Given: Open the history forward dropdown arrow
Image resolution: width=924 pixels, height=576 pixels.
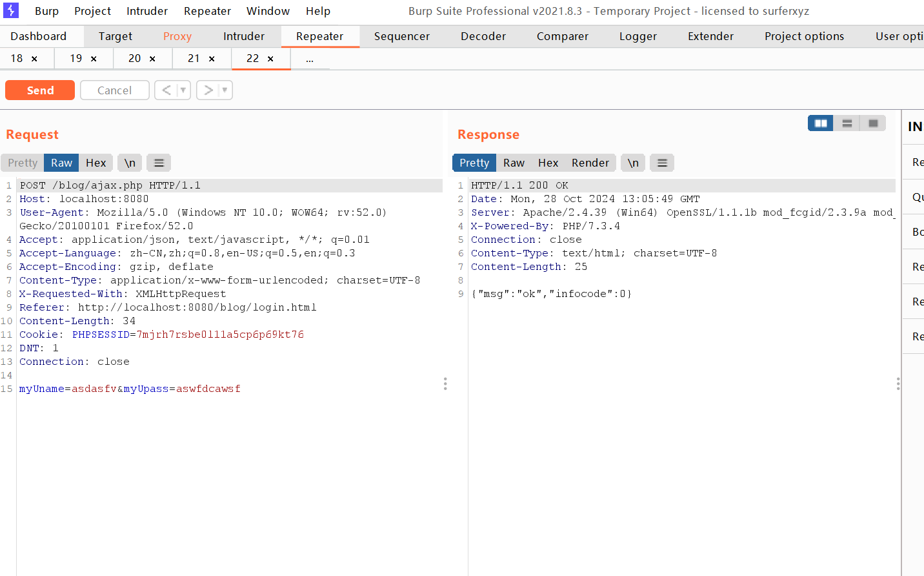Looking at the screenshot, I should point(225,90).
